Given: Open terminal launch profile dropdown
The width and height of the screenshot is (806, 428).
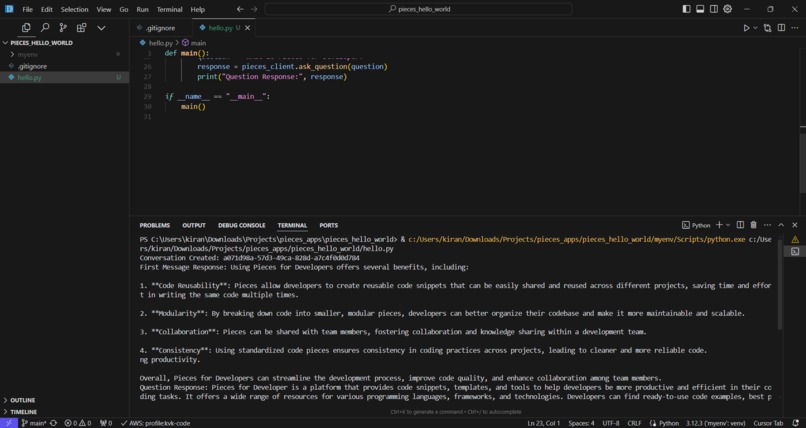Looking at the screenshot, I should point(728,225).
